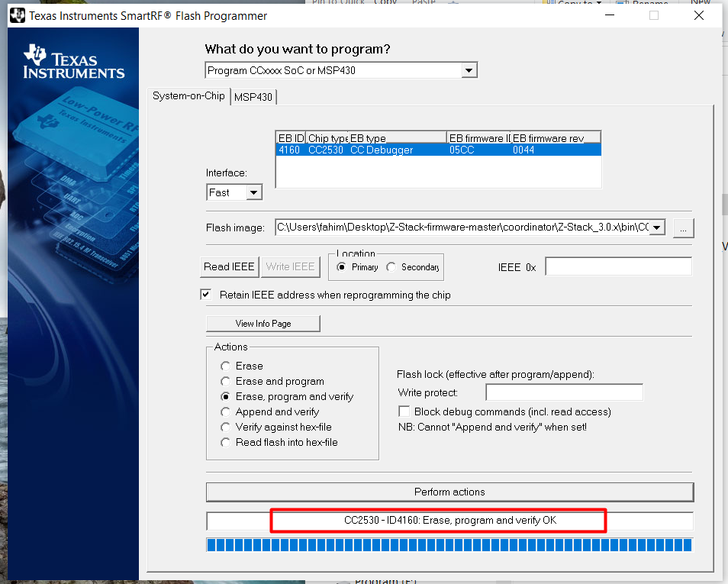Select Erase, program and verify radio button
The width and height of the screenshot is (728, 584).
[x=226, y=397]
